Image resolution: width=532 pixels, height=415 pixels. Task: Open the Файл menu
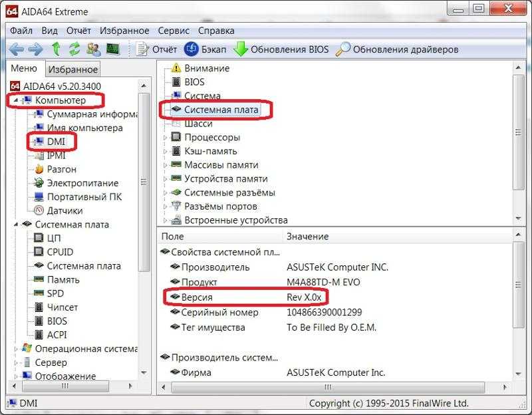[x=21, y=31]
